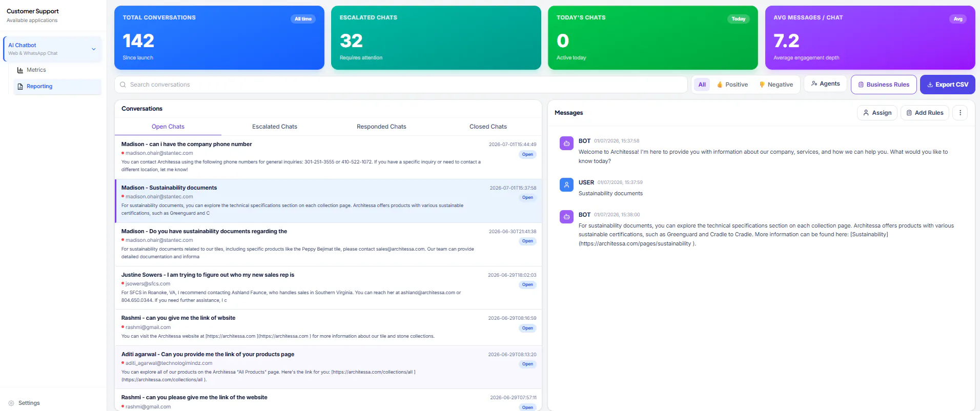Switch to Escalated Chats tab
Screen dimensions: 980x411
(275, 127)
